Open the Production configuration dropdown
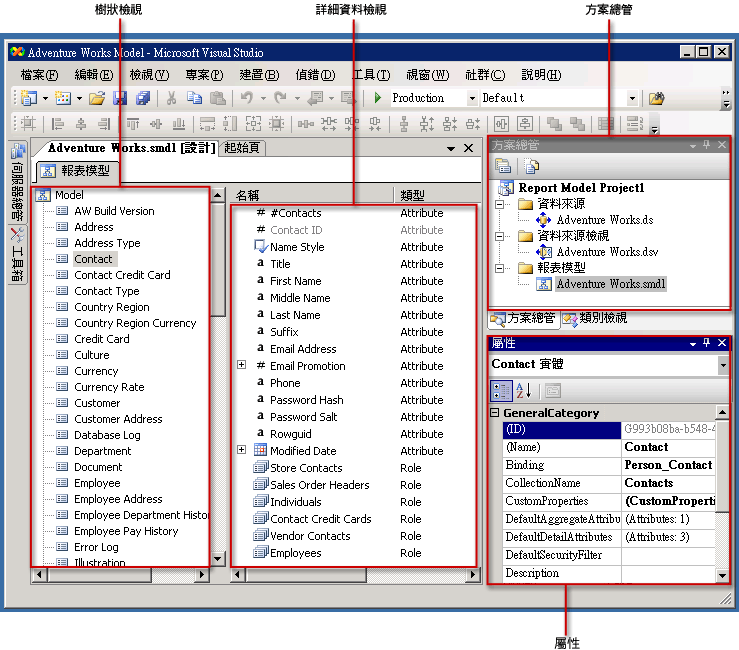Viewport: 739px width, 650px height. point(472,98)
